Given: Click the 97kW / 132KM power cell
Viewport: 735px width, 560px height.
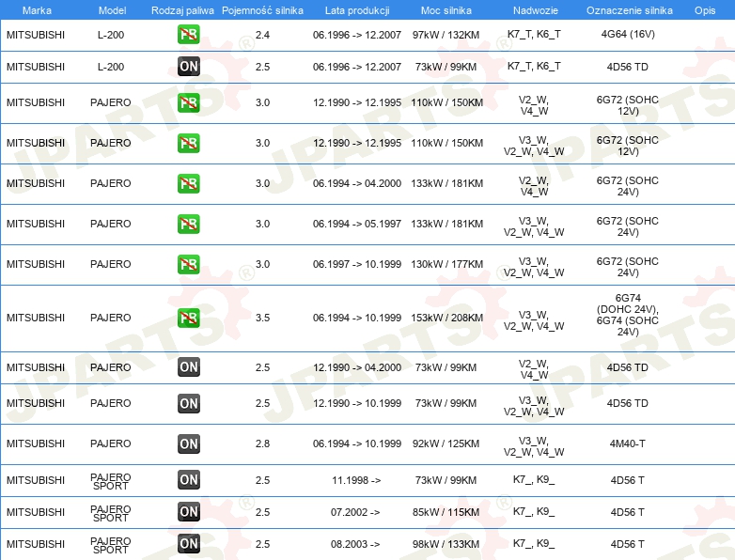Looking at the screenshot, I should pos(446,35).
